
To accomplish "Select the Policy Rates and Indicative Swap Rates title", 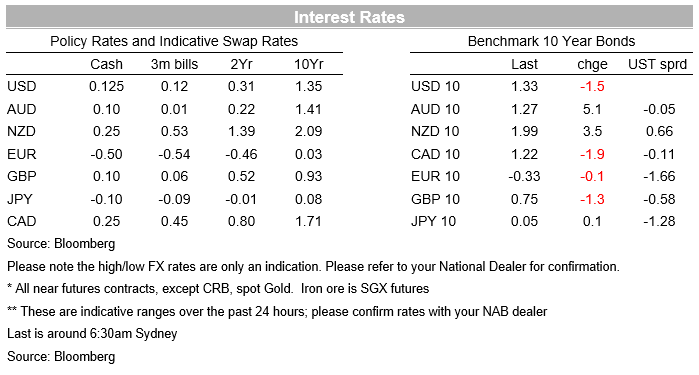I will [x=174, y=41].
